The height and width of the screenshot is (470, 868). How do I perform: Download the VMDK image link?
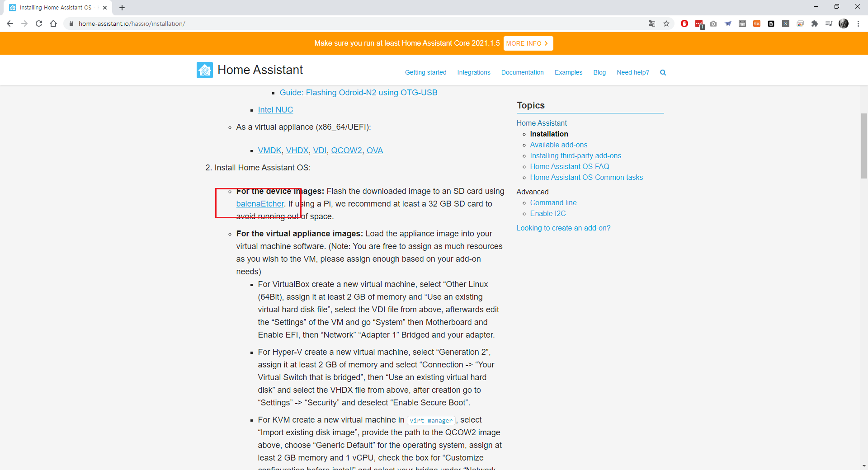(x=269, y=150)
